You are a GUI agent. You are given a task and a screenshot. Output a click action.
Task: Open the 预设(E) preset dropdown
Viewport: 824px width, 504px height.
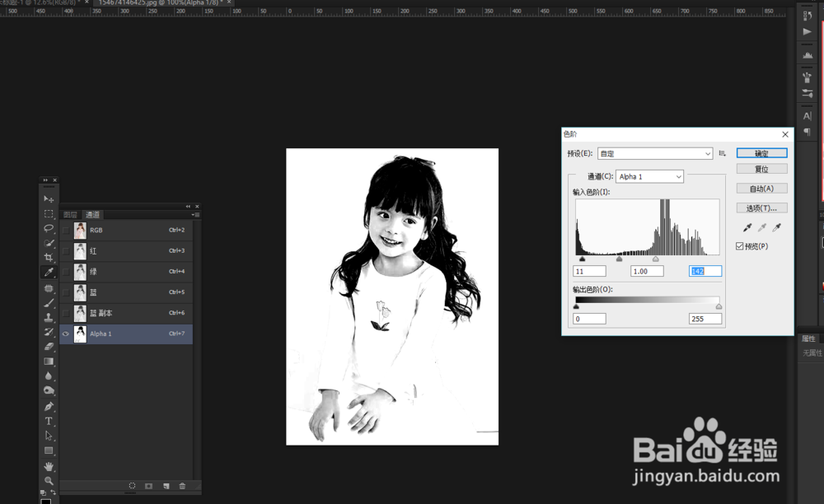[655, 153]
